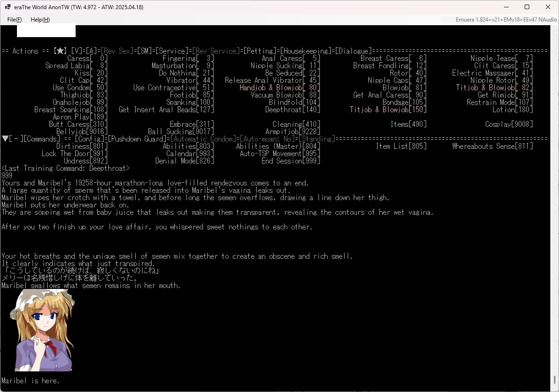The image size is (559, 392).
Task: Open the Calendar[993]
Action: (x=190, y=153)
